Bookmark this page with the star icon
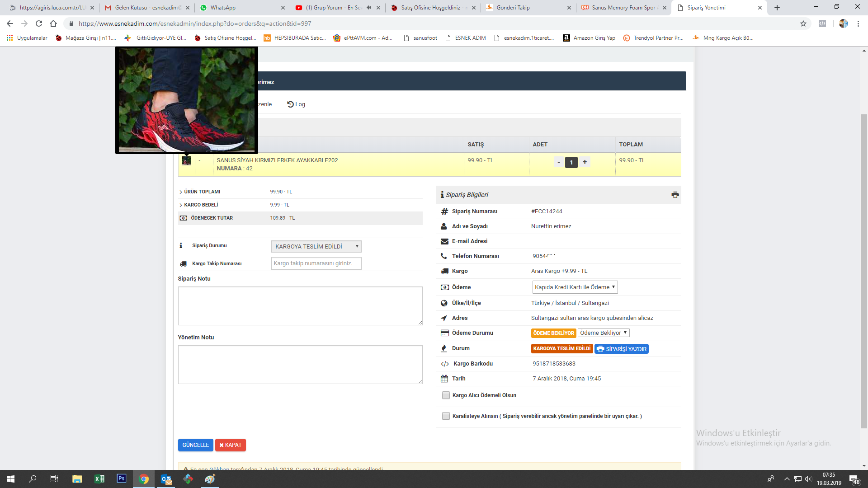 pos(803,23)
